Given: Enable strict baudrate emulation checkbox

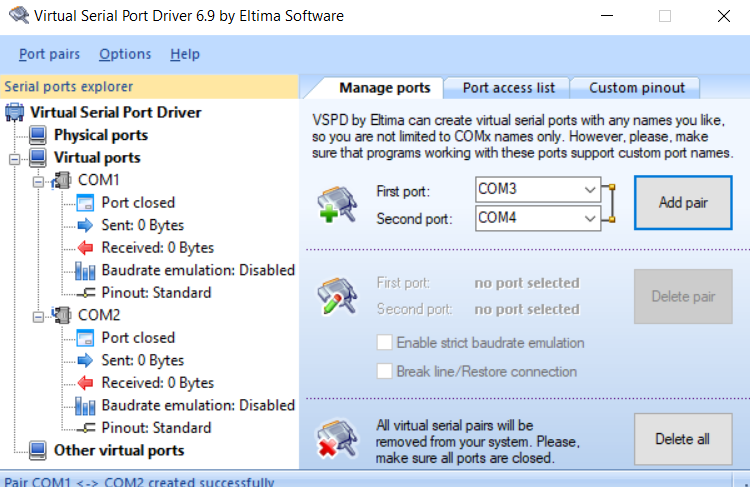Looking at the screenshot, I should coord(385,343).
